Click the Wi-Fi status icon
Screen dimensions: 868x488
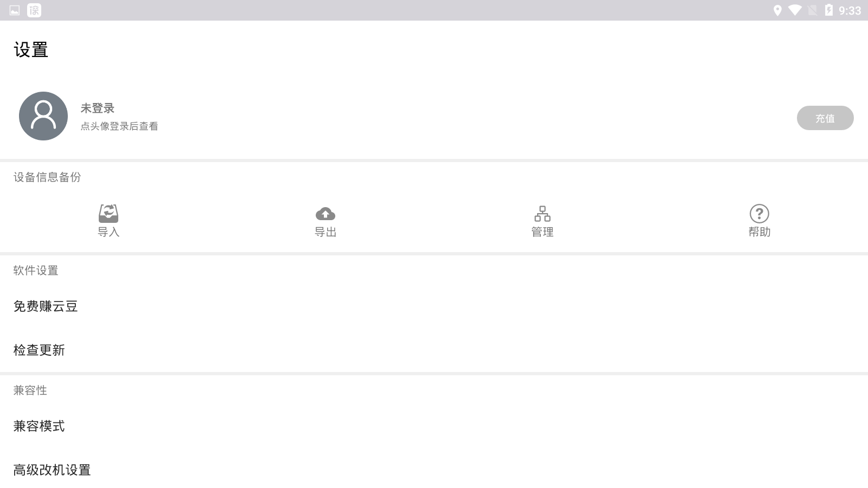[795, 10]
